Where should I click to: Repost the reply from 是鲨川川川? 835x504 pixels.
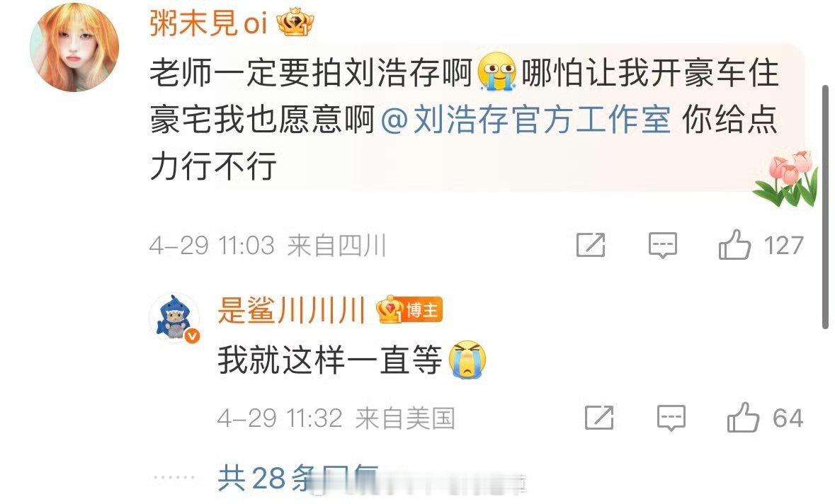599,418
